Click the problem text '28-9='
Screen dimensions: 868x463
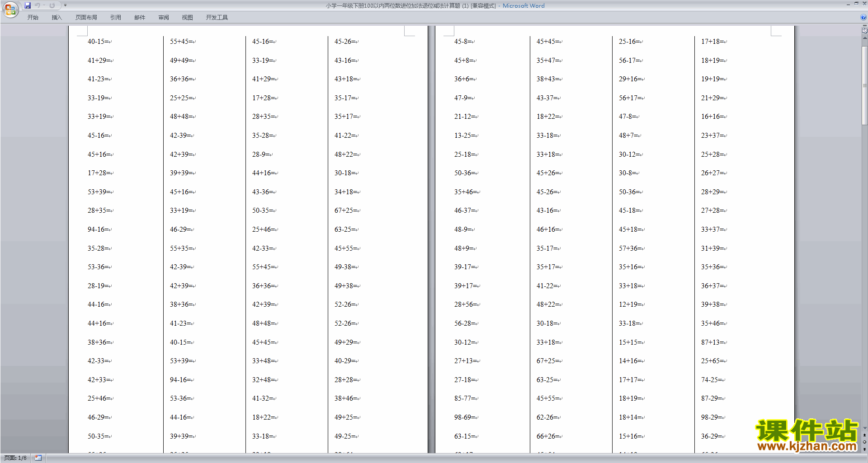point(261,154)
